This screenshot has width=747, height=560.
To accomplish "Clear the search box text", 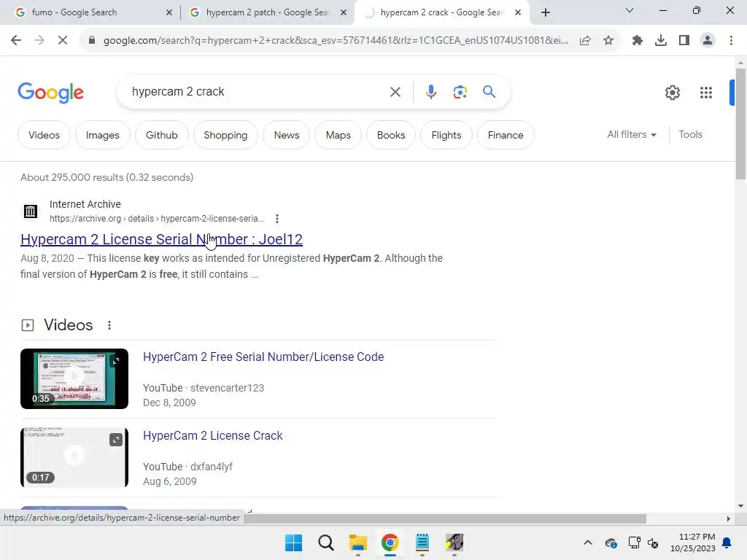I will click(x=395, y=92).
